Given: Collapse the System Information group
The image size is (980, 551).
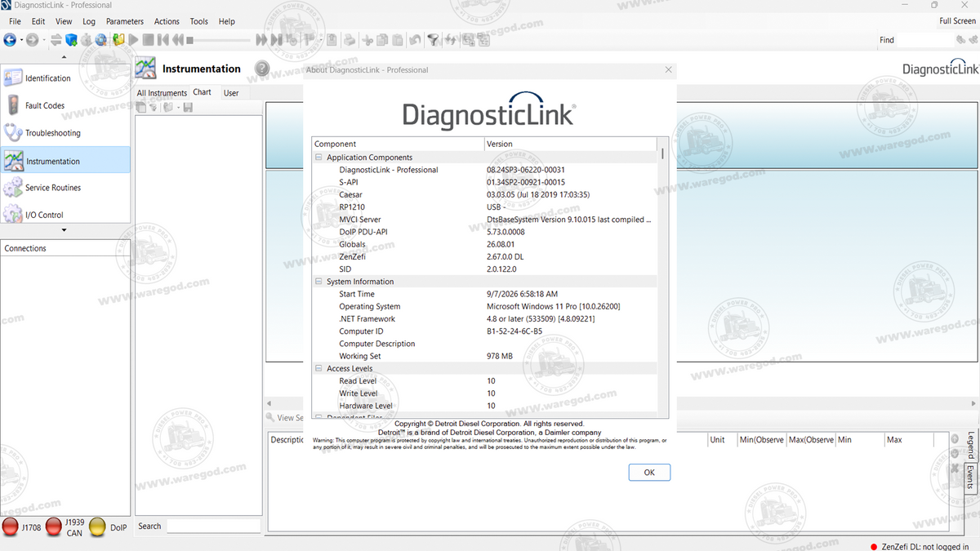Looking at the screenshot, I should coord(318,282).
